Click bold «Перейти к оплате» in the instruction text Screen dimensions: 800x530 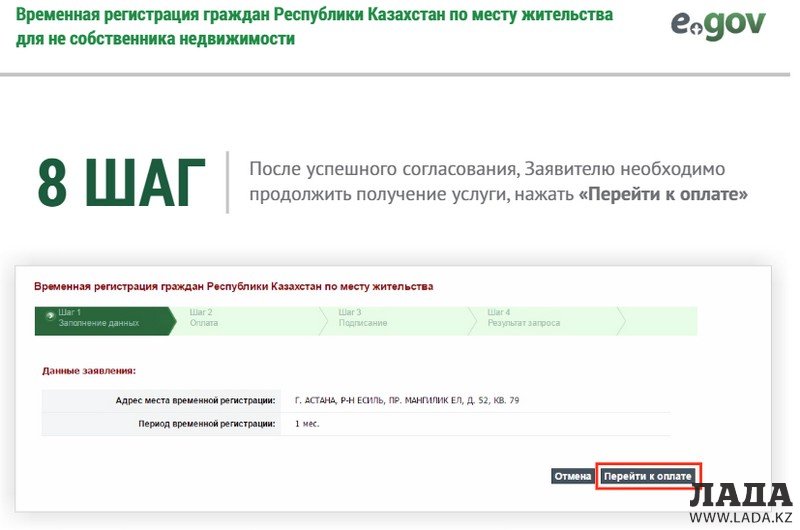tap(663, 194)
